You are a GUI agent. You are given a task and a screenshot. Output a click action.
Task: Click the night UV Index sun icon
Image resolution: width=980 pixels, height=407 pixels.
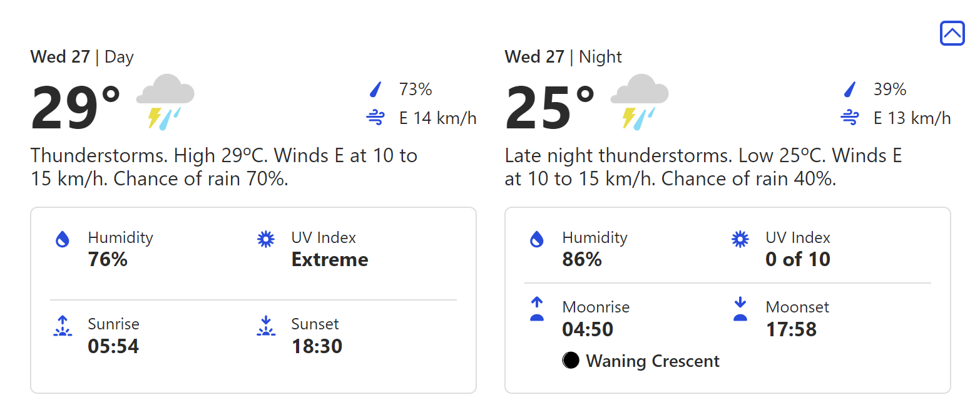pyautogui.click(x=740, y=239)
